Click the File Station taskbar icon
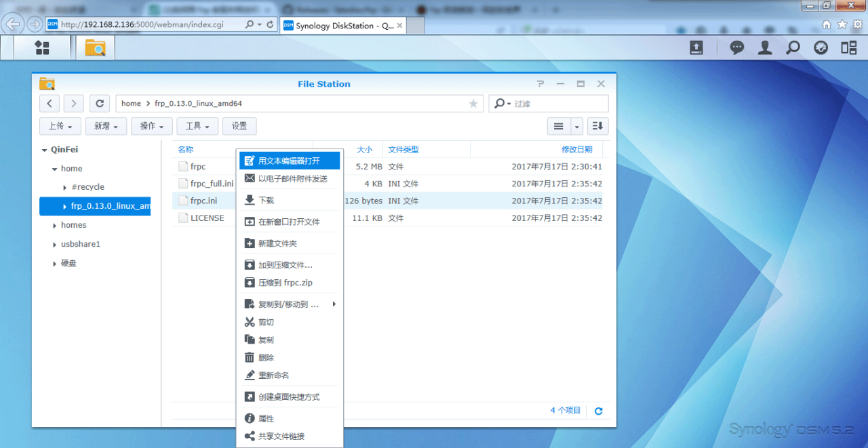This screenshot has height=448, width=868. (95, 47)
